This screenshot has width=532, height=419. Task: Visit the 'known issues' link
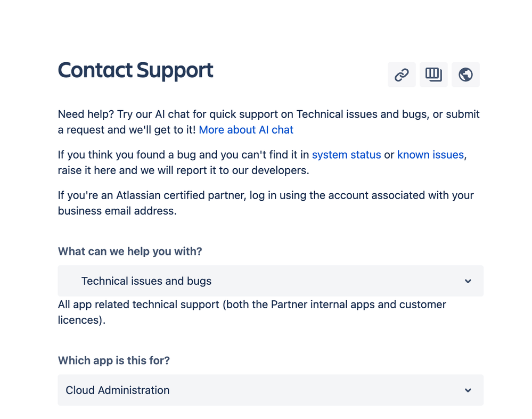coord(430,155)
